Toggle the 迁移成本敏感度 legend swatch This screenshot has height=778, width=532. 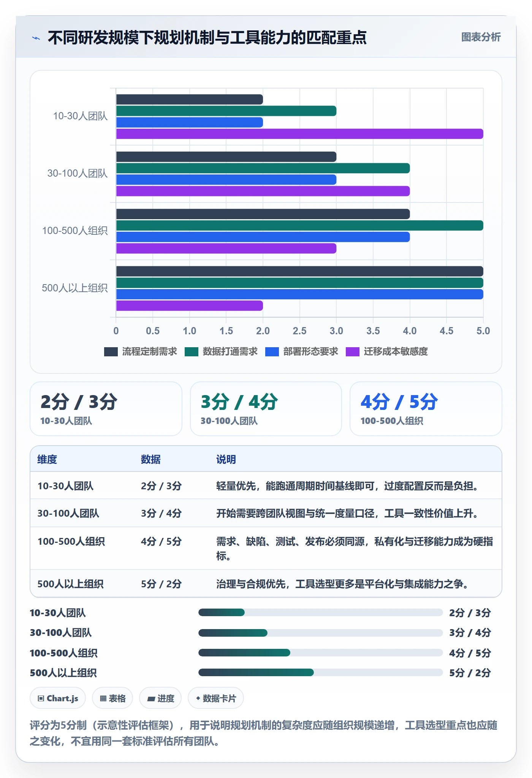[x=353, y=352]
